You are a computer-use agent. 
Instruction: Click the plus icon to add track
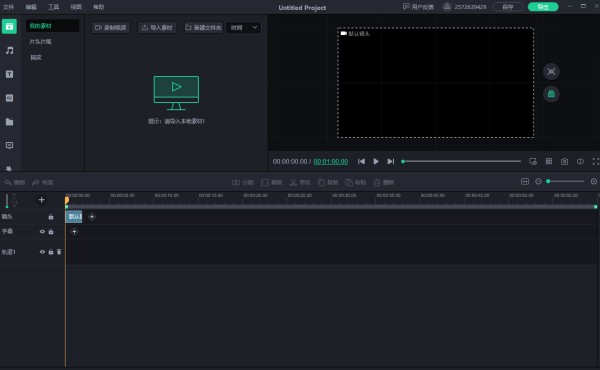41,200
